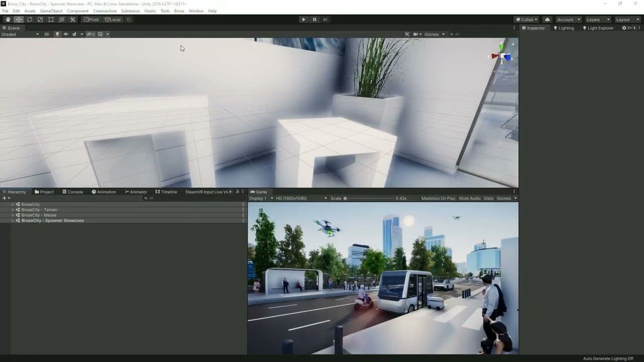Select BroseCity - Messe in the Hierarchy
The image size is (644, 362).
[38, 215]
